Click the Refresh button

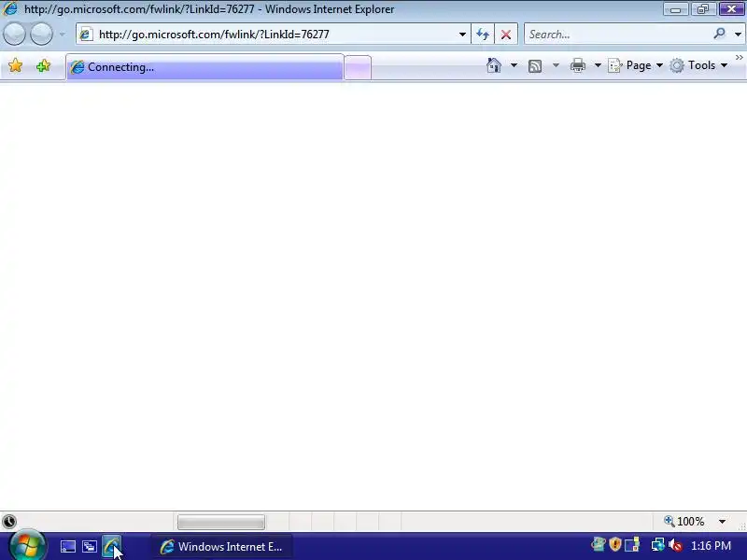click(483, 35)
